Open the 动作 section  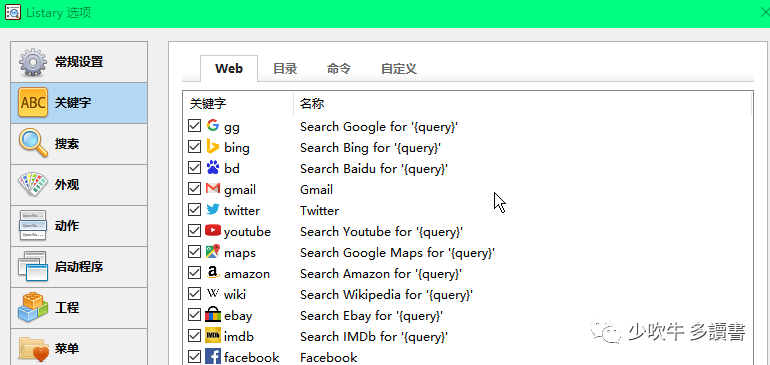pos(79,226)
